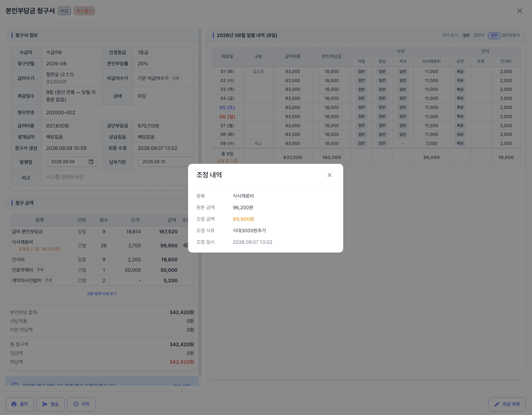Click the 조정 전 기준 orange label

[x=227, y=161]
